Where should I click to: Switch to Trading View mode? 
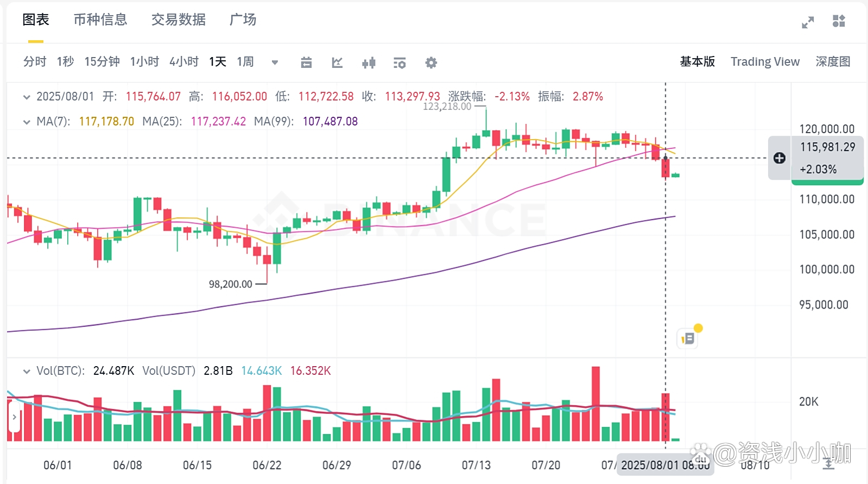[765, 62]
